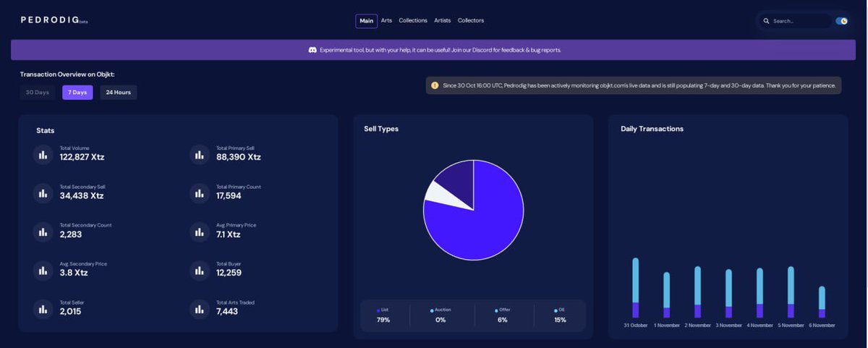The width and height of the screenshot is (868, 348).
Task: Click the 5 November bar
Action: [x=791, y=292]
